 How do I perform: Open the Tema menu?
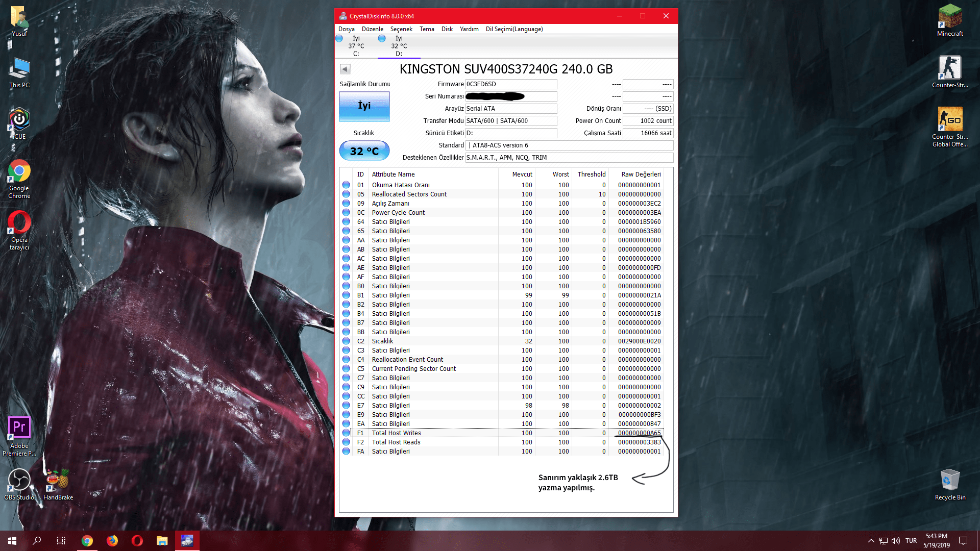coord(427,29)
